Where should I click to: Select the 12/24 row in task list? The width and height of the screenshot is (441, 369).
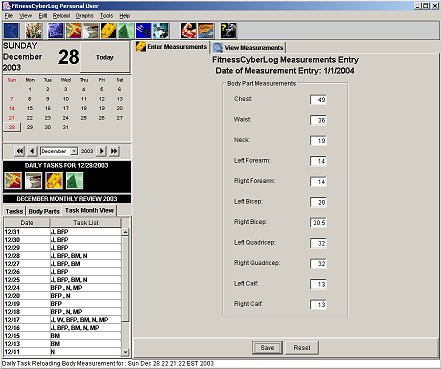[63, 288]
